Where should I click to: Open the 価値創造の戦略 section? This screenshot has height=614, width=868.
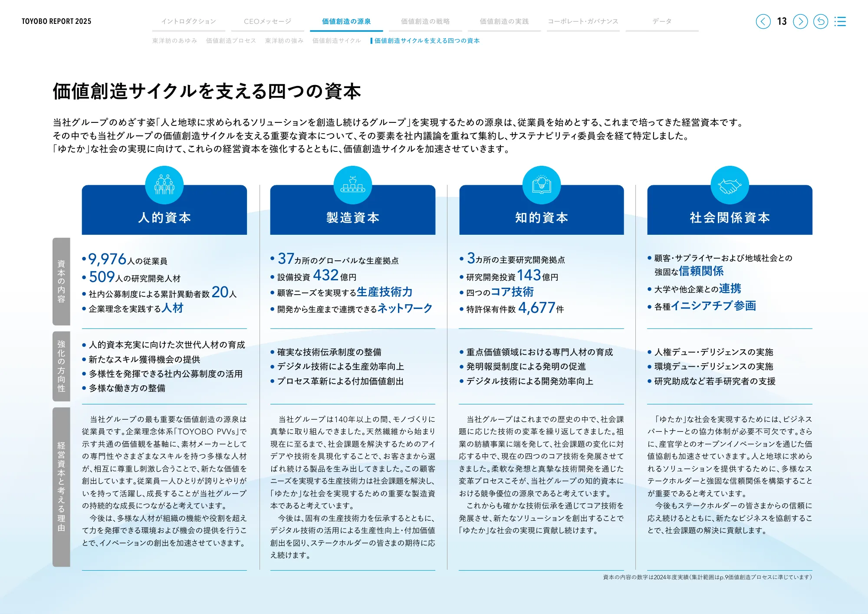click(424, 20)
